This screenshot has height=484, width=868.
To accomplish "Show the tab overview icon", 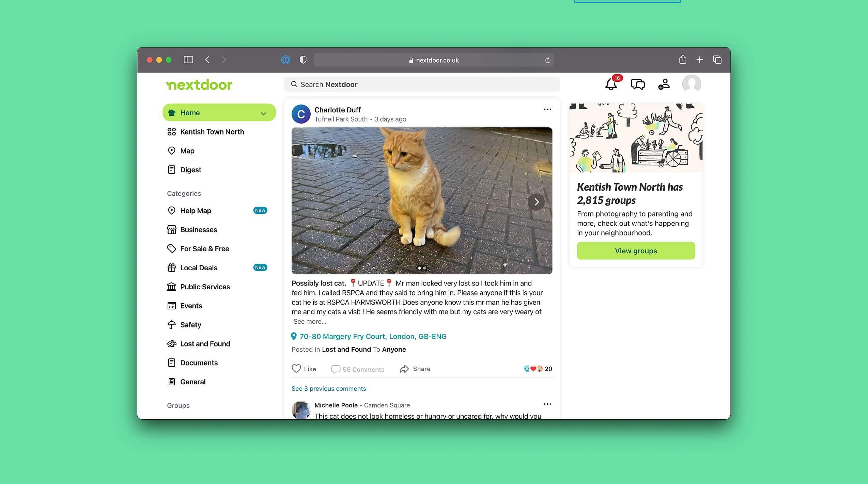I will 717,60.
